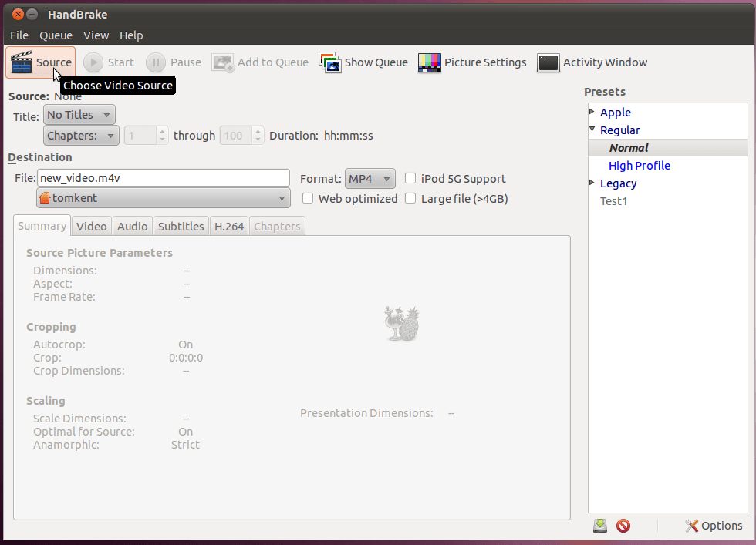Switch to the Video tab
Screen dimensions: 756x545
(x=91, y=225)
